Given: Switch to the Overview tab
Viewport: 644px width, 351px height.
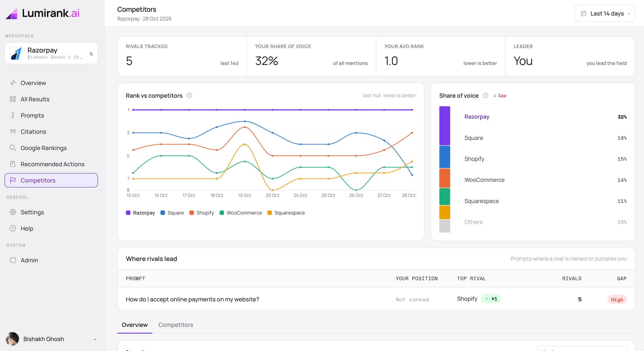Looking at the screenshot, I should (134, 325).
